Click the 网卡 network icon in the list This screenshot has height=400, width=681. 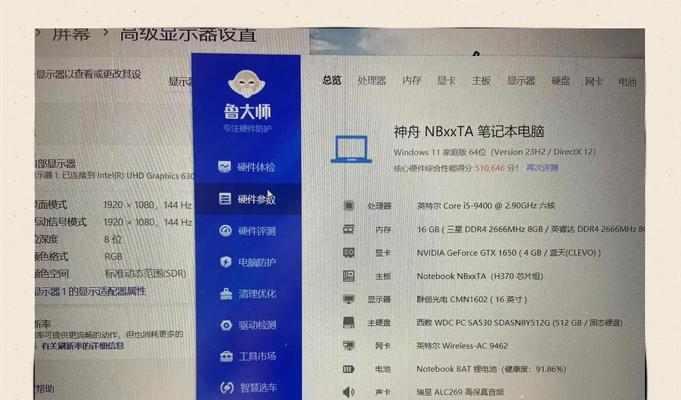(349, 346)
